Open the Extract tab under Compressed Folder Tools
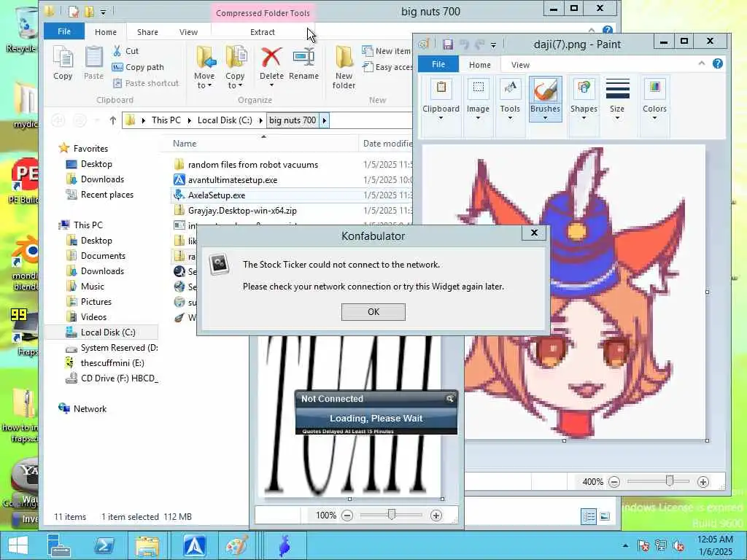 [262, 32]
